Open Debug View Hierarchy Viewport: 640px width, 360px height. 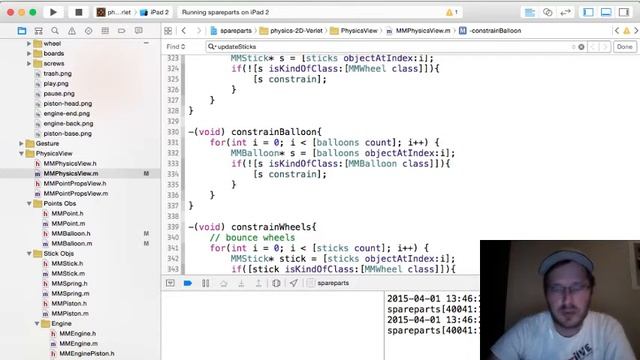coord(276,283)
